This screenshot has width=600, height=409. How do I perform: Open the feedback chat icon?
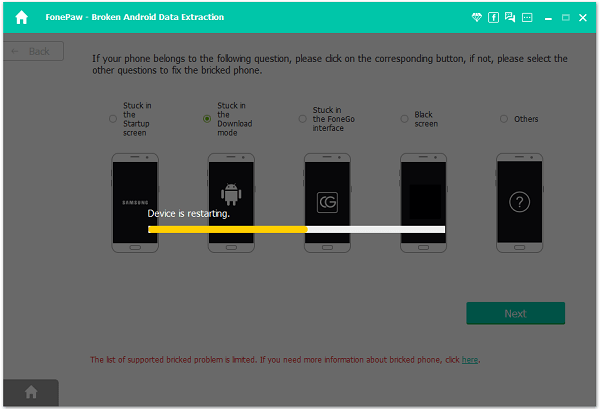pos(510,17)
